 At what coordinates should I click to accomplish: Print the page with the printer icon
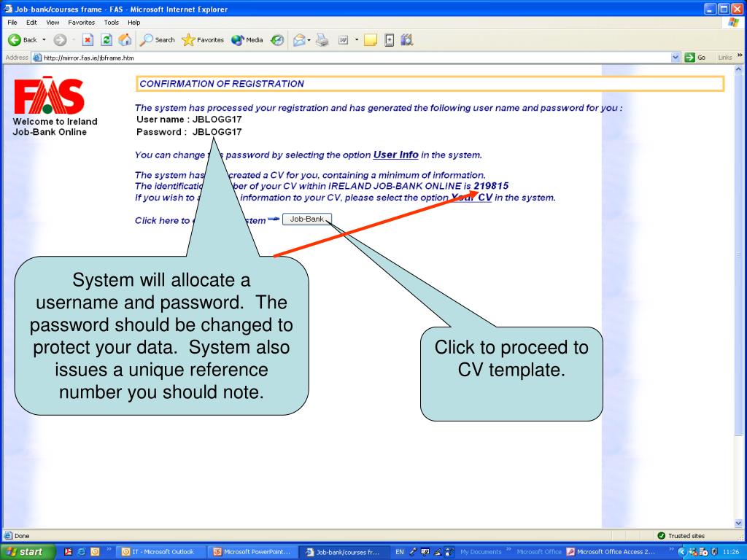point(322,40)
